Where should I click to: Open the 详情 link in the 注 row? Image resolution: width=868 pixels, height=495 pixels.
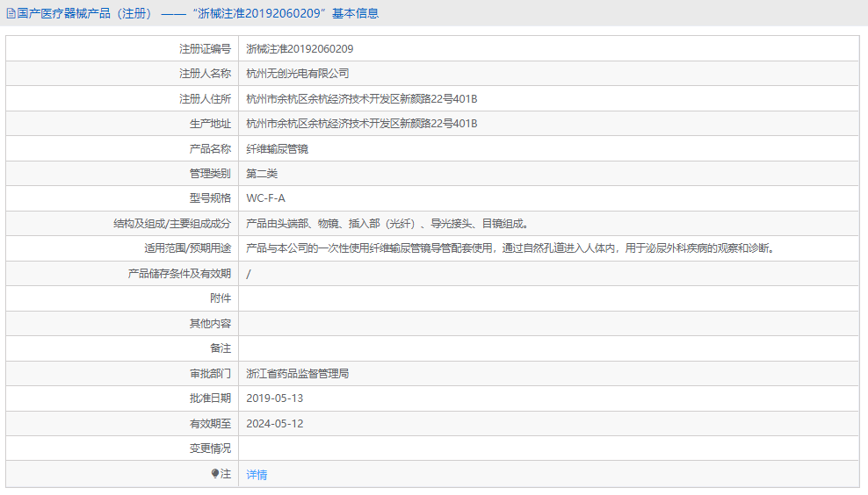pyautogui.click(x=257, y=475)
